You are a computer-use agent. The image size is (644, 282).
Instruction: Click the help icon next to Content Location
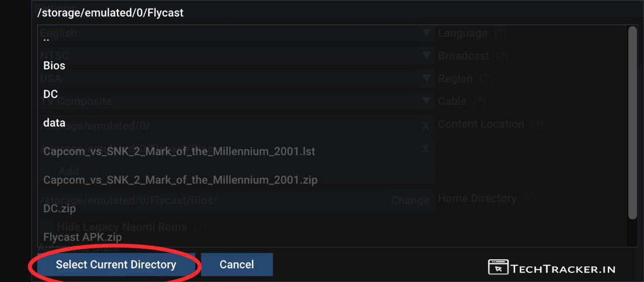[537, 124]
